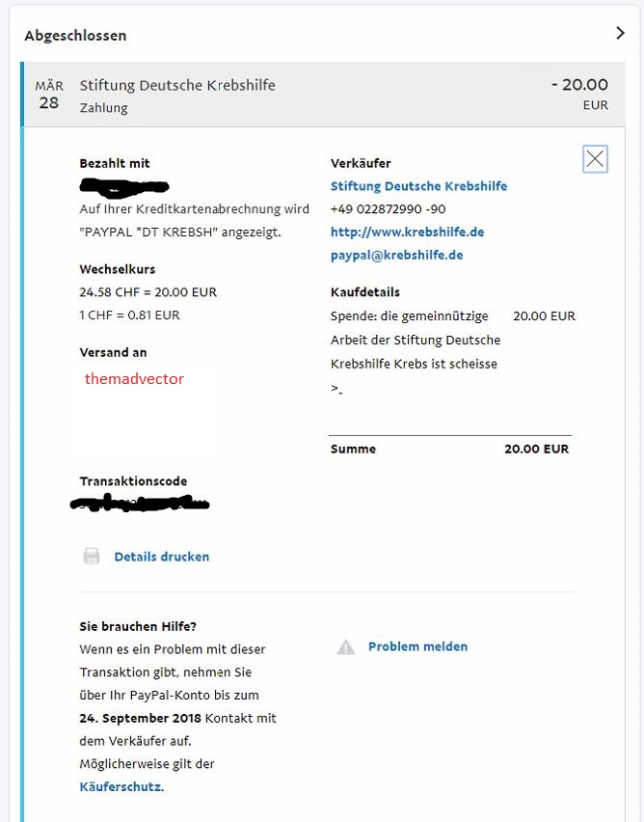Click Problem melden link
This screenshot has width=644, height=822.
(417, 646)
